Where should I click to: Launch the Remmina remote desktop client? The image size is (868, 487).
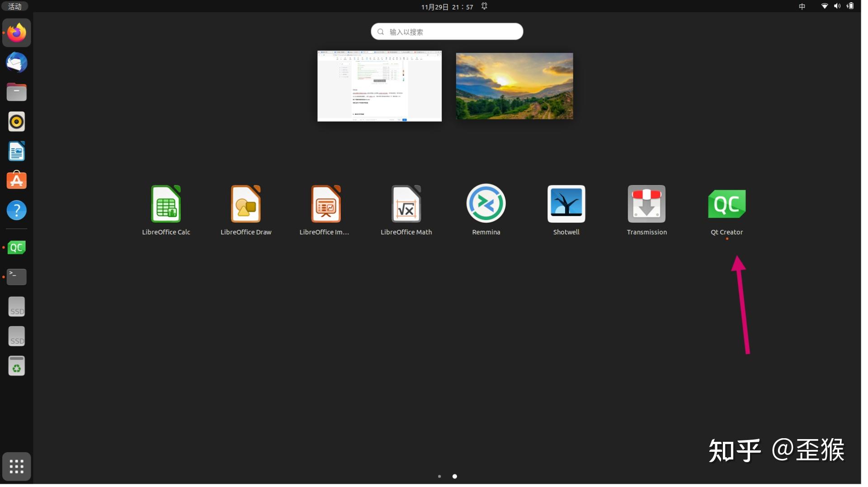485,204
